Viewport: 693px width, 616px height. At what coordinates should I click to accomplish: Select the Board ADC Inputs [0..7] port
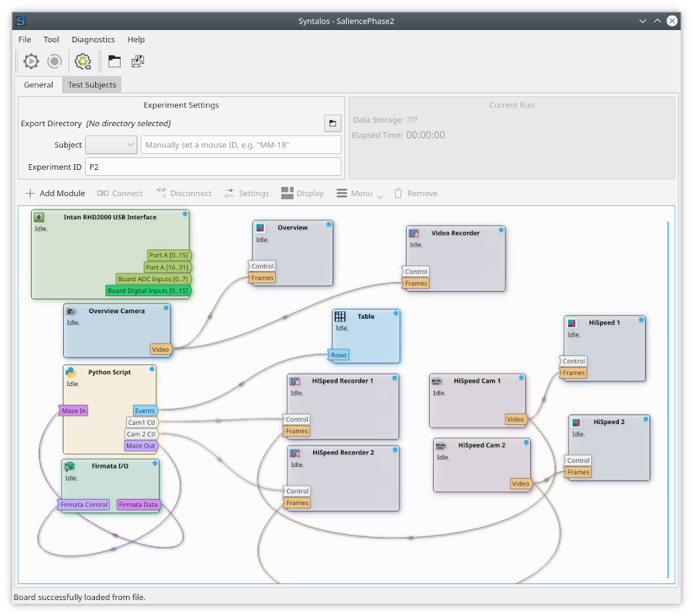pos(153,279)
